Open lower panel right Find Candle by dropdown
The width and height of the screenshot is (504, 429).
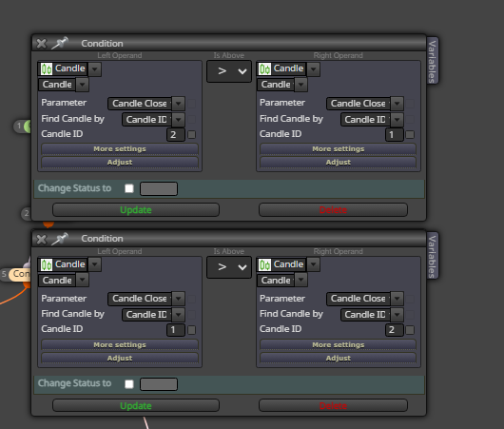(397, 315)
